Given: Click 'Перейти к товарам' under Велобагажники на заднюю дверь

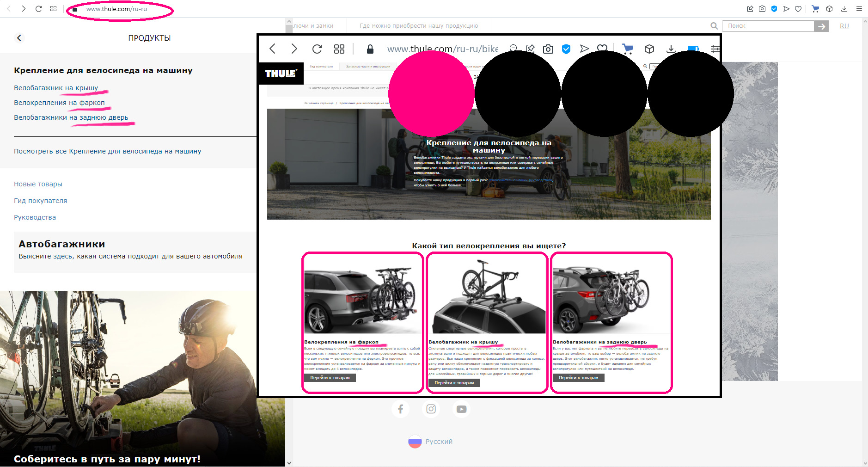Looking at the screenshot, I should click(x=579, y=378).
